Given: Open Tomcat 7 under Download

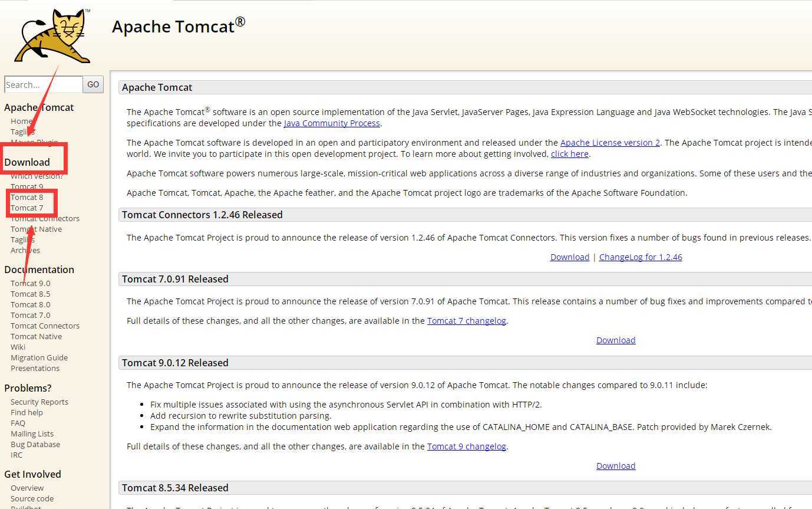Looking at the screenshot, I should pyautogui.click(x=27, y=208).
